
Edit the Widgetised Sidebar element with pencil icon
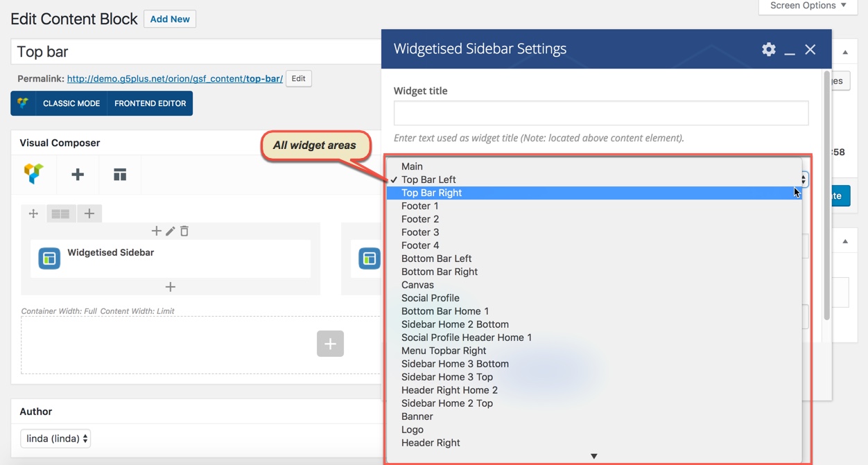coord(170,231)
